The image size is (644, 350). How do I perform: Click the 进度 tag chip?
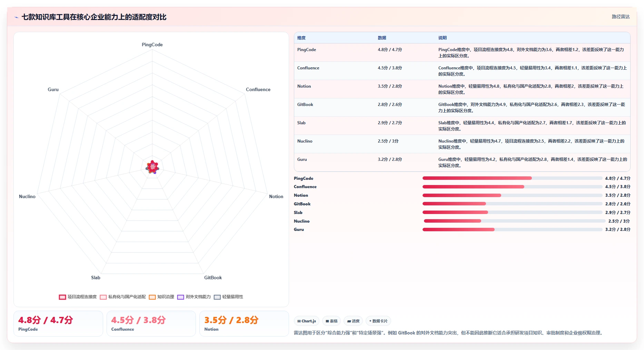[x=353, y=321]
